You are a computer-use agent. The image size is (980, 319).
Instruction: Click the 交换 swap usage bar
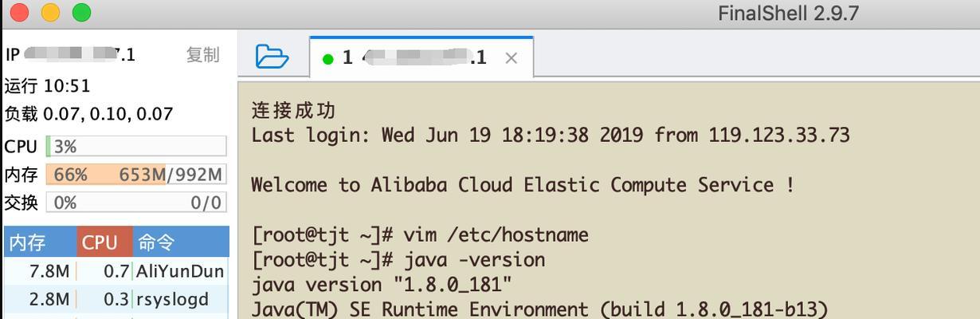tap(136, 203)
